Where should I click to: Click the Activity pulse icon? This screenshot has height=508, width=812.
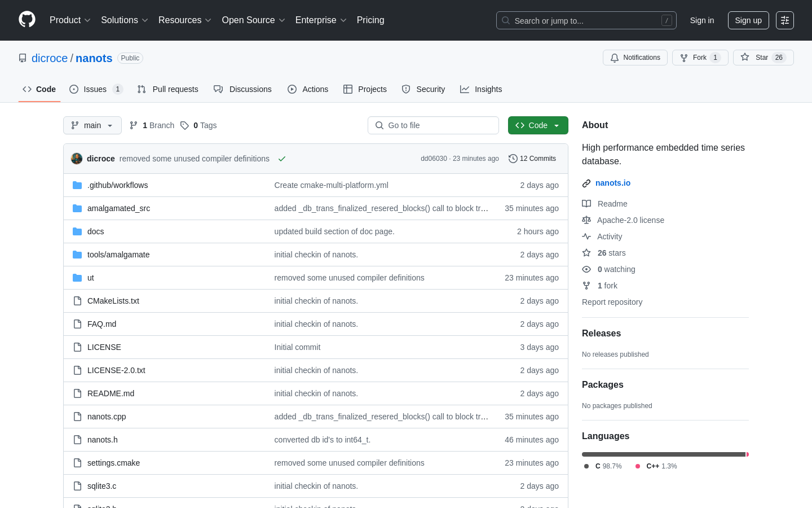pos(586,237)
